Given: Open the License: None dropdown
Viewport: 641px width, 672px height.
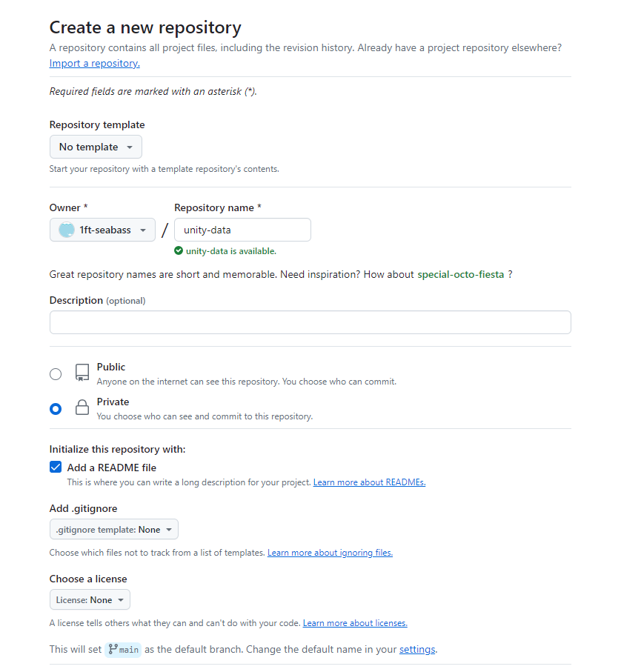Looking at the screenshot, I should 90,600.
